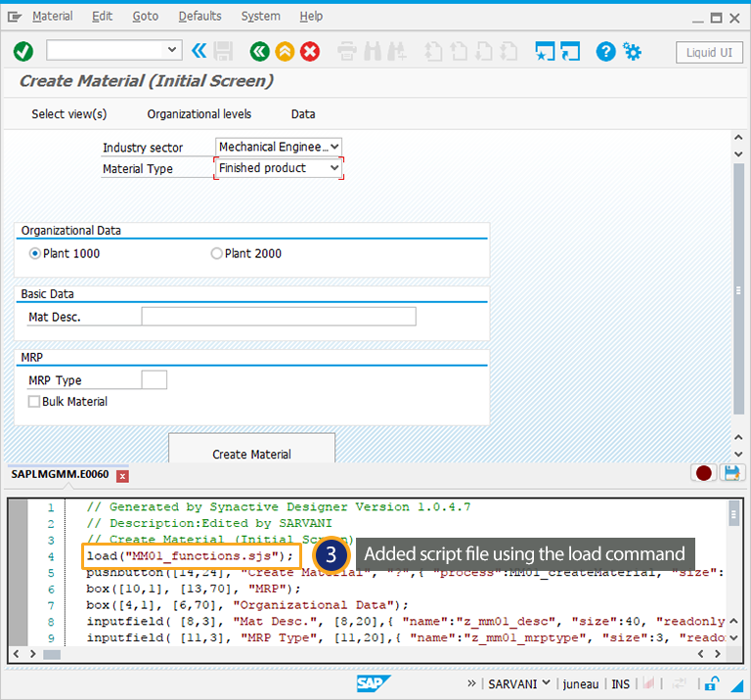This screenshot has width=751, height=700.
Task: Open the Material menu
Action: [52, 17]
